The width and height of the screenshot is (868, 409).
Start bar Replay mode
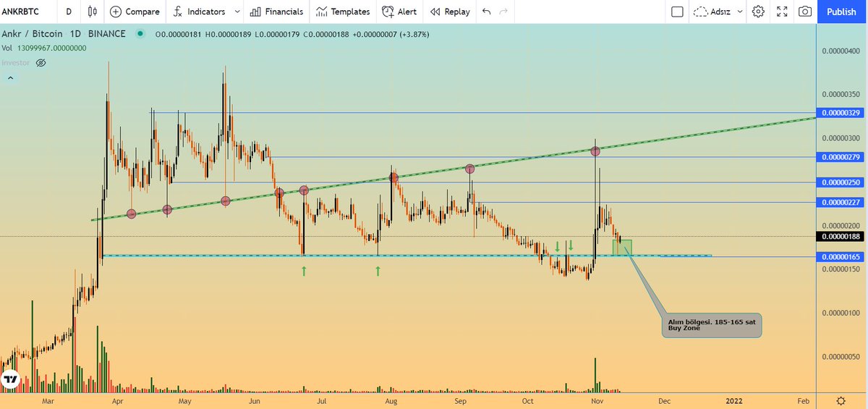449,12
